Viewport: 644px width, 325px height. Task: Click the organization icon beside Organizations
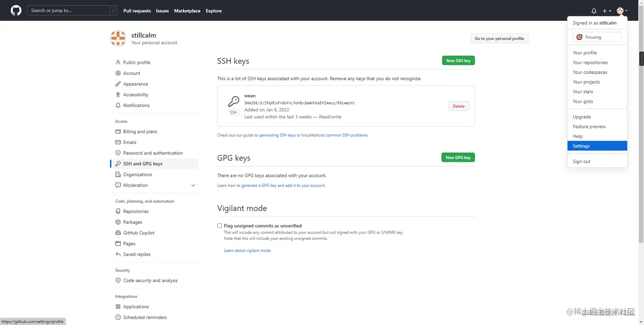click(x=118, y=175)
